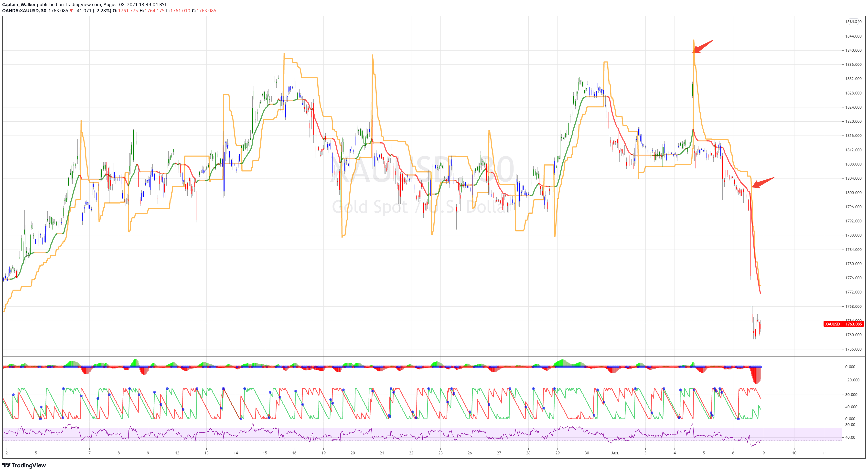
Task: Click date 14 on time axis
Action: [236, 453]
